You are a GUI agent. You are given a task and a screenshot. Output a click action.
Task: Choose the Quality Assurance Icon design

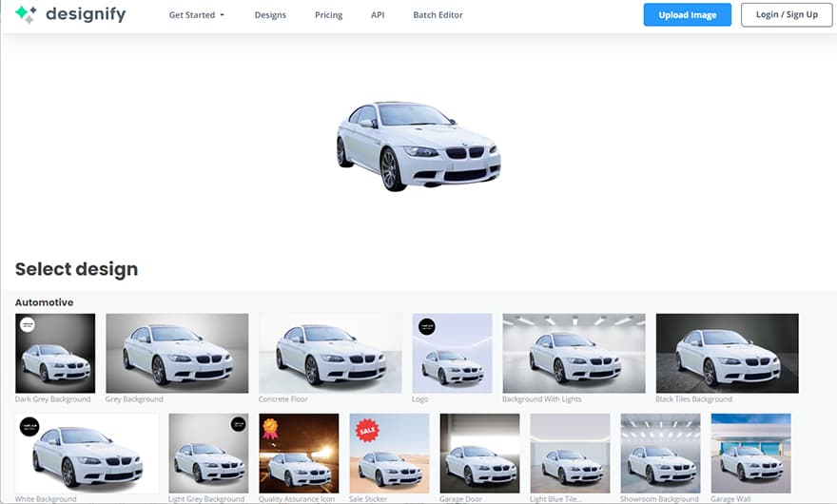(299, 454)
